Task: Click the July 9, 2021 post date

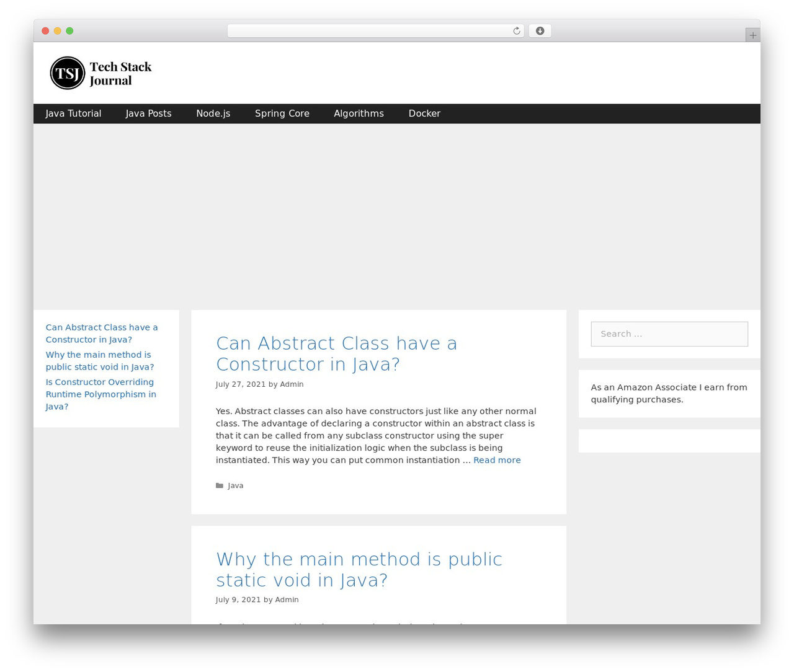Action: point(238,600)
